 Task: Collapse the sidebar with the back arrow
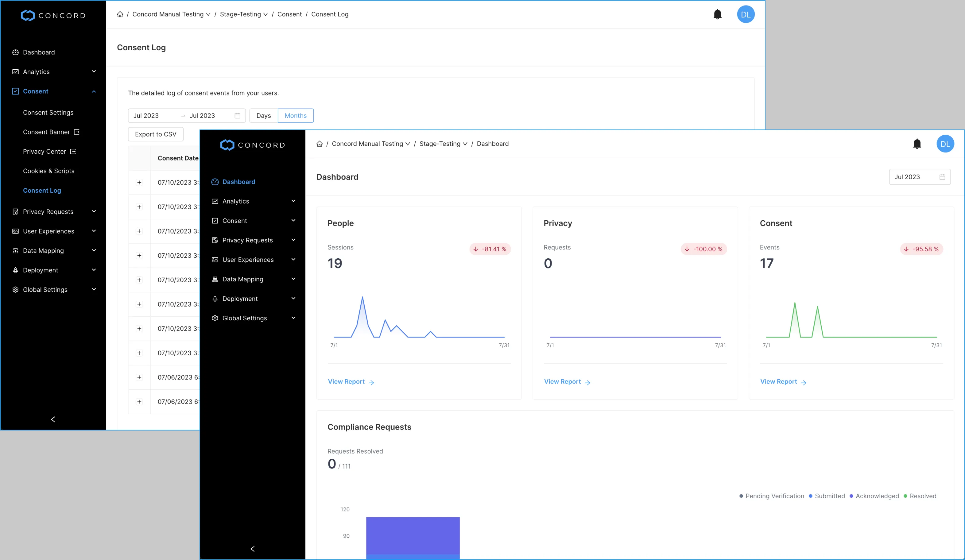coord(252,549)
